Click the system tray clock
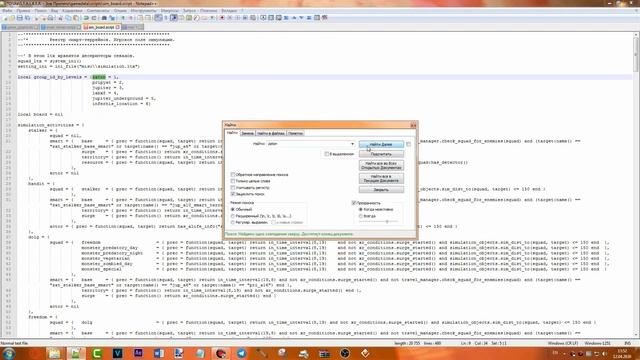The width and height of the screenshot is (640, 360). [622, 353]
